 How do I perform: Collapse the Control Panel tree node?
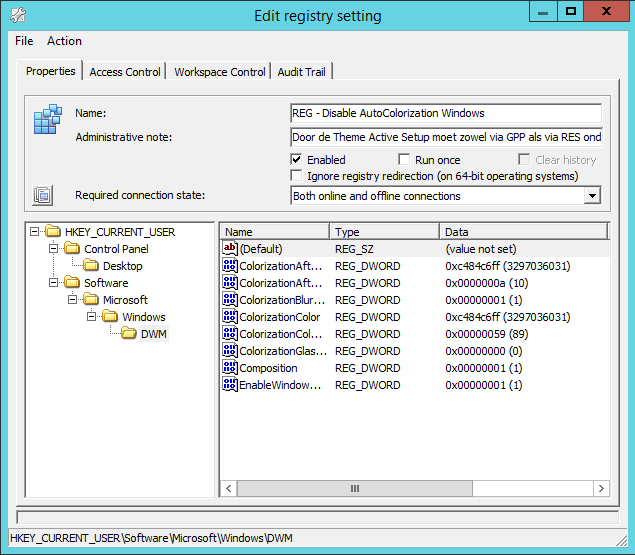coord(53,249)
